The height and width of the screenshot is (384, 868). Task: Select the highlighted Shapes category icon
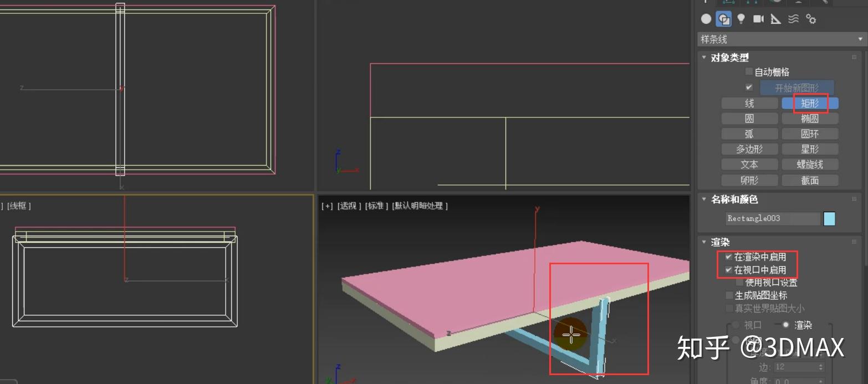tap(724, 19)
